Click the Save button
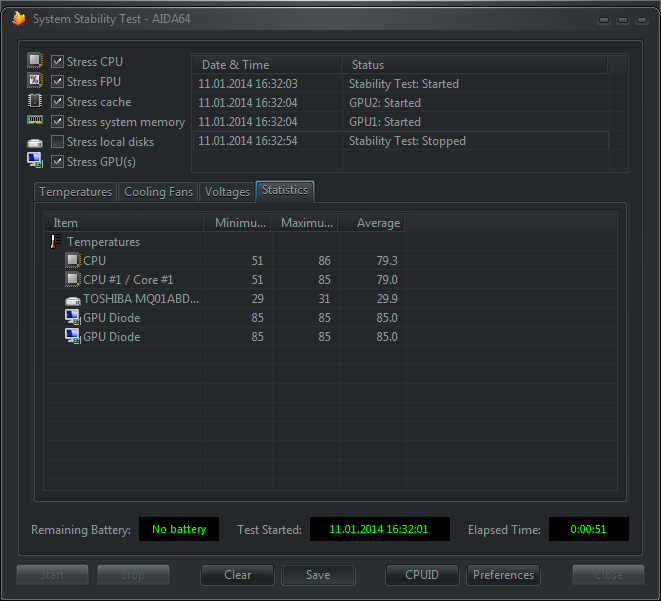The image size is (661, 601). coord(318,575)
